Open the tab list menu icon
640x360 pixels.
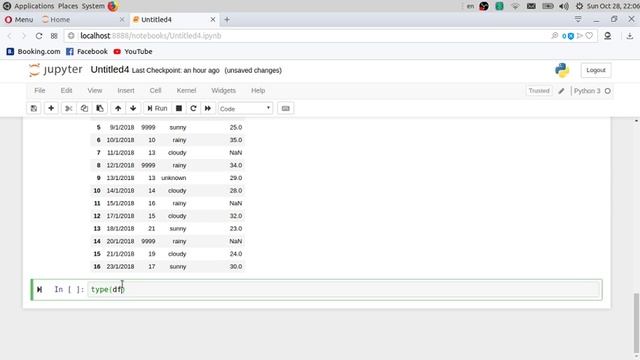[x=578, y=20]
